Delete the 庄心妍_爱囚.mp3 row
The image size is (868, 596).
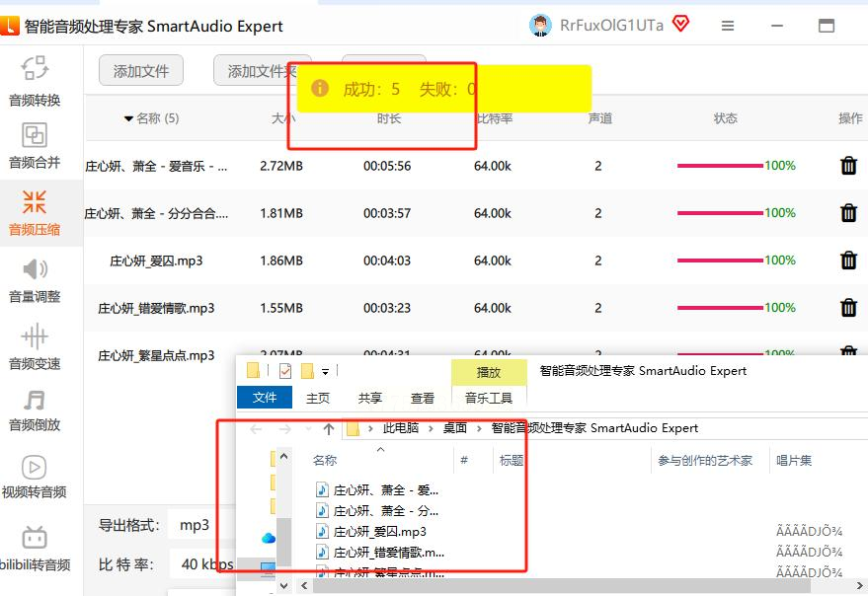coord(848,261)
